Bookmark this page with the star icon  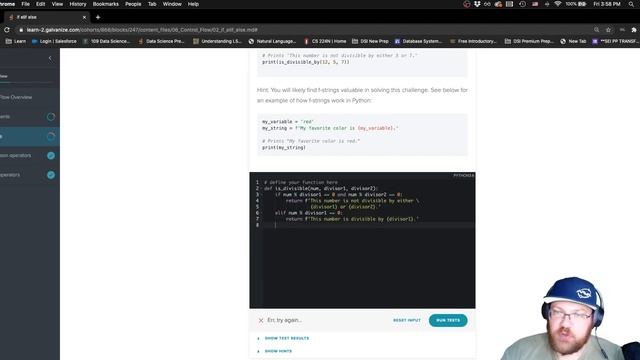608,30
